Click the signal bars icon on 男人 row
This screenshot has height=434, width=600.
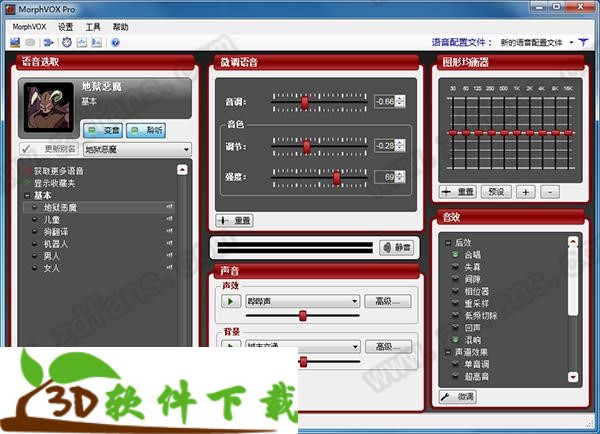170,255
